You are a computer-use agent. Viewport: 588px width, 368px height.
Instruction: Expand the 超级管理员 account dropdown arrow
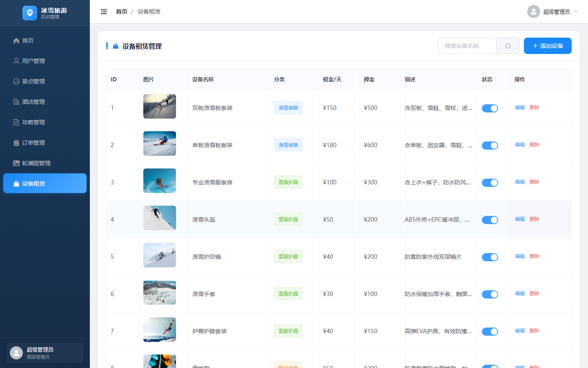point(576,11)
